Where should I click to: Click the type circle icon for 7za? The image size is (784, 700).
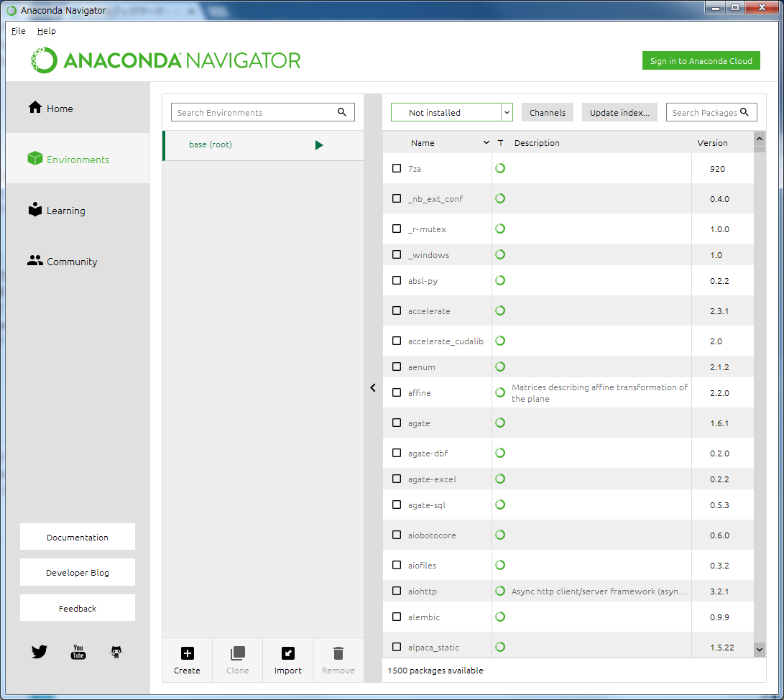pos(500,168)
